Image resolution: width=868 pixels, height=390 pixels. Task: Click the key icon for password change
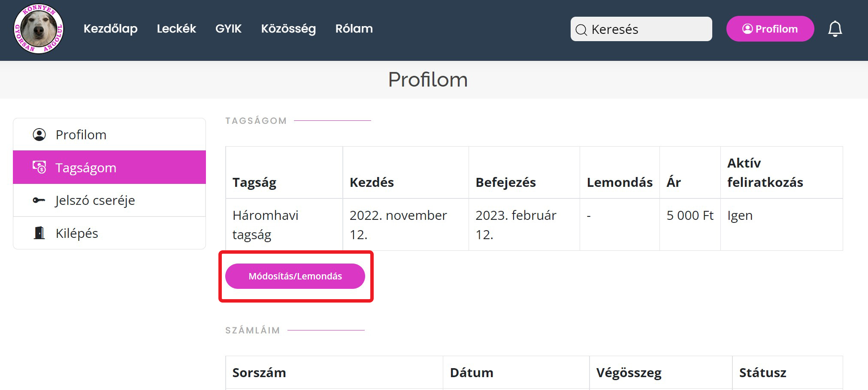point(39,200)
